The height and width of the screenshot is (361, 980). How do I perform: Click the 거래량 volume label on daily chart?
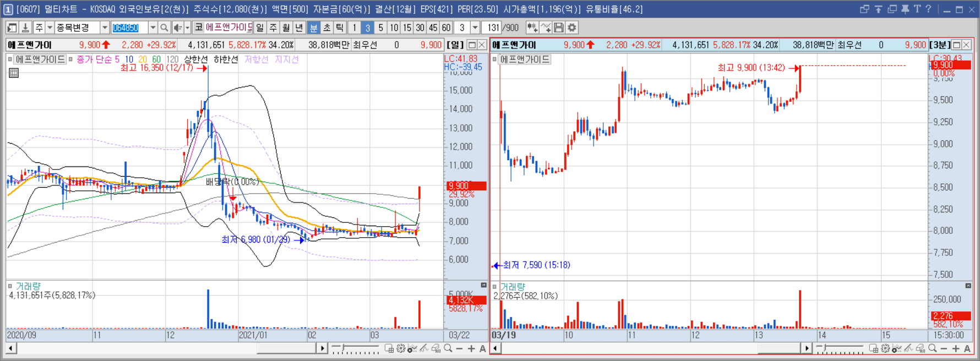(28, 286)
